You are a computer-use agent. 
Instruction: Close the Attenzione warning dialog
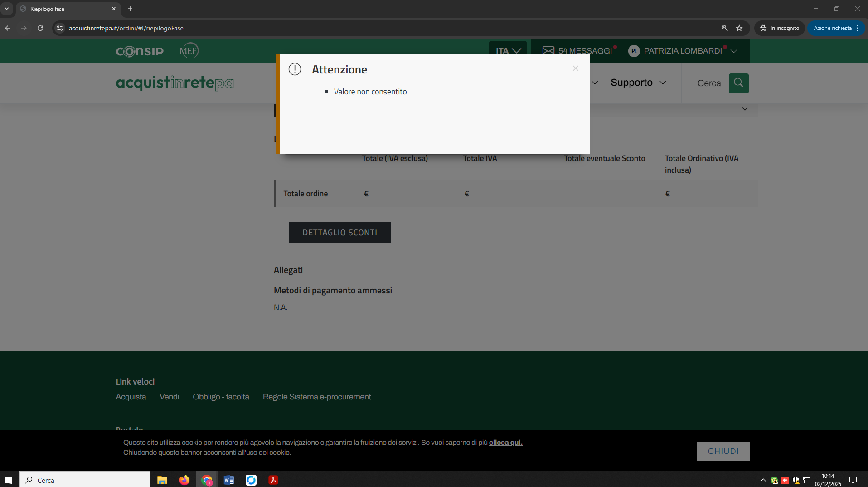point(575,68)
